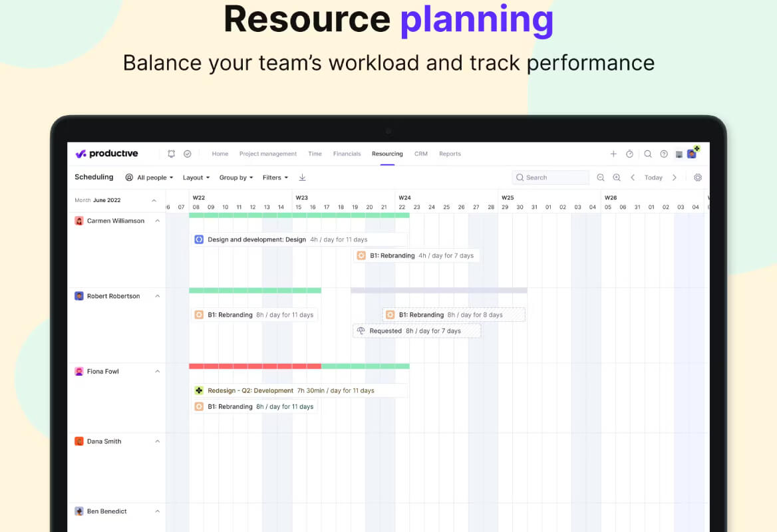Focus the Search input field
777x532 pixels.
pos(551,178)
